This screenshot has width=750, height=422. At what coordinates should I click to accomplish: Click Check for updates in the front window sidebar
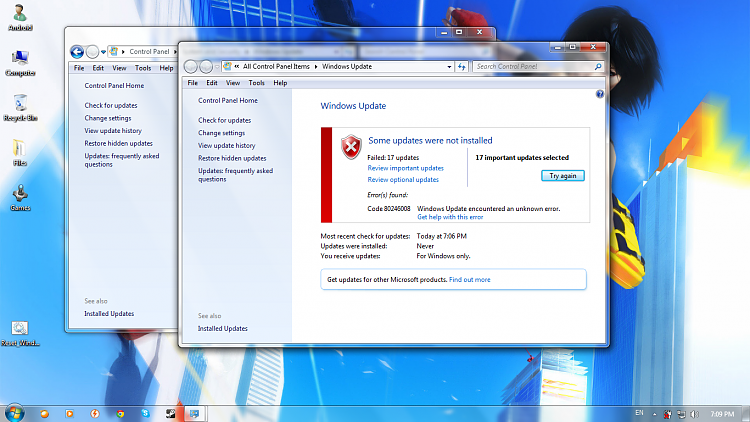click(x=224, y=120)
